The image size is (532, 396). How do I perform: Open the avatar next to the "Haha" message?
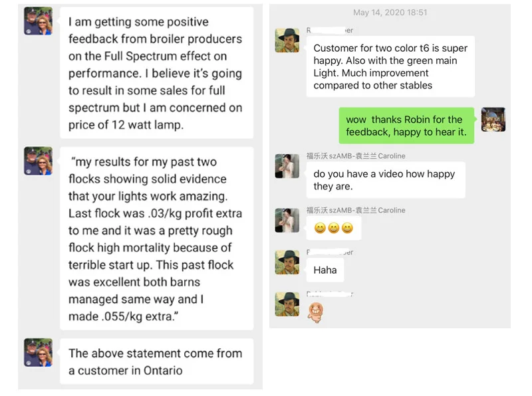click(x=287, y=262)
